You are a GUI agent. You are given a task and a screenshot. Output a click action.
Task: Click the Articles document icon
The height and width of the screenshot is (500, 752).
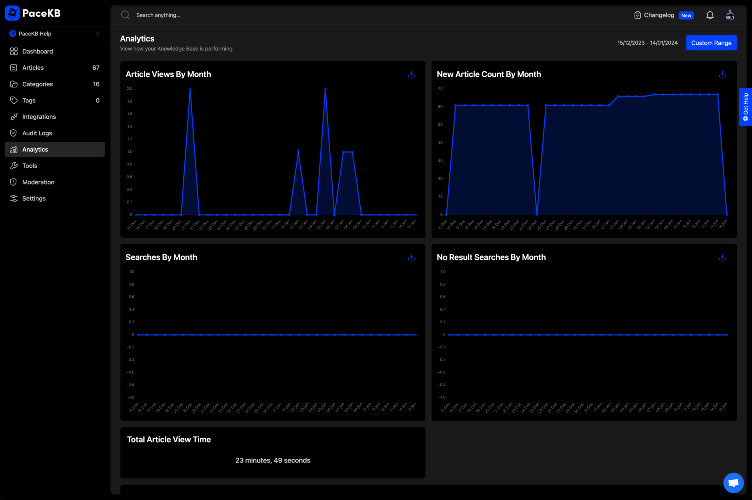[14, 68]
